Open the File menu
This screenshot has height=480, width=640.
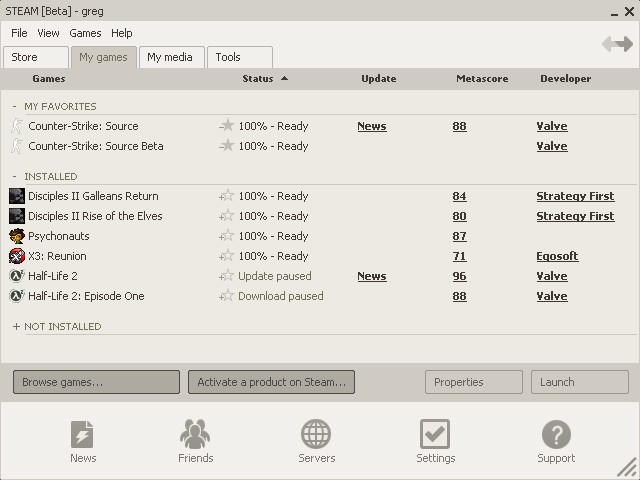[x=19, y=33]
